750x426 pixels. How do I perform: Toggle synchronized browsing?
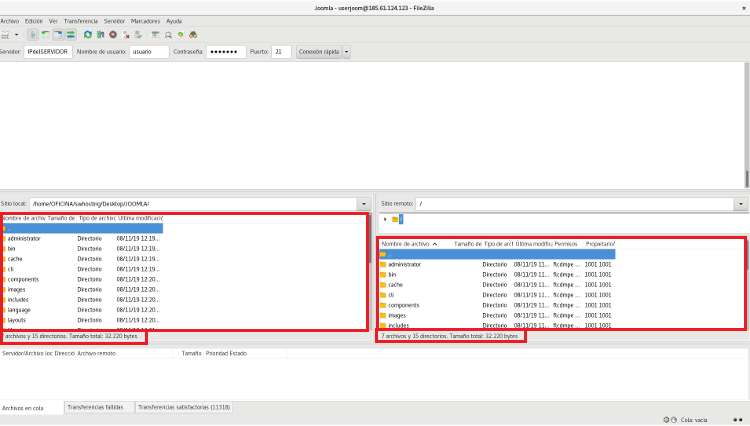pyautogui.click(x=180, y=35)
